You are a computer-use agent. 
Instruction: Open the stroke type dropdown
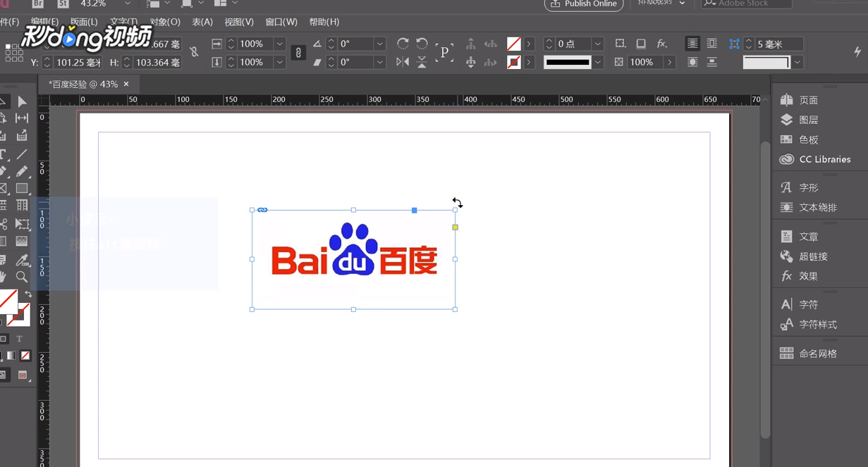click(598, 62)
